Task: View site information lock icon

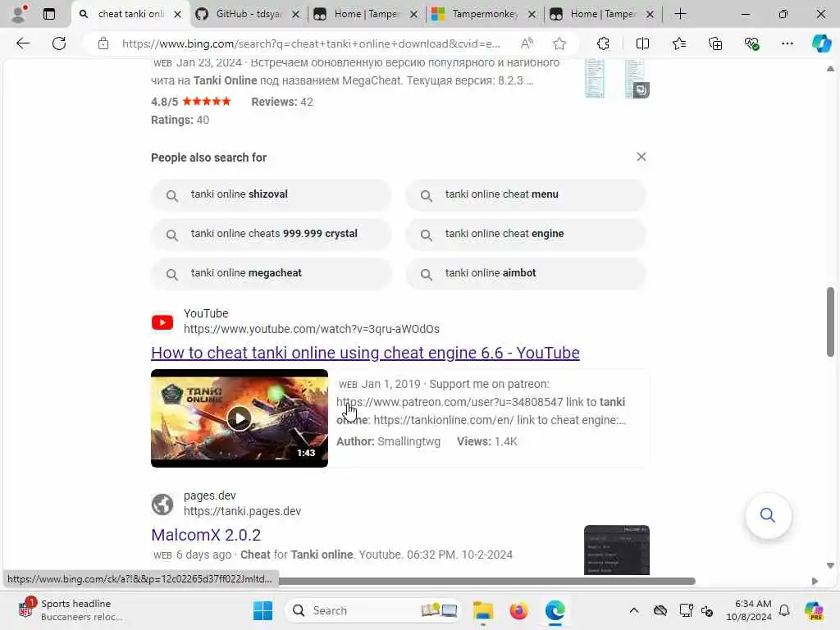Action: (103, 43)
